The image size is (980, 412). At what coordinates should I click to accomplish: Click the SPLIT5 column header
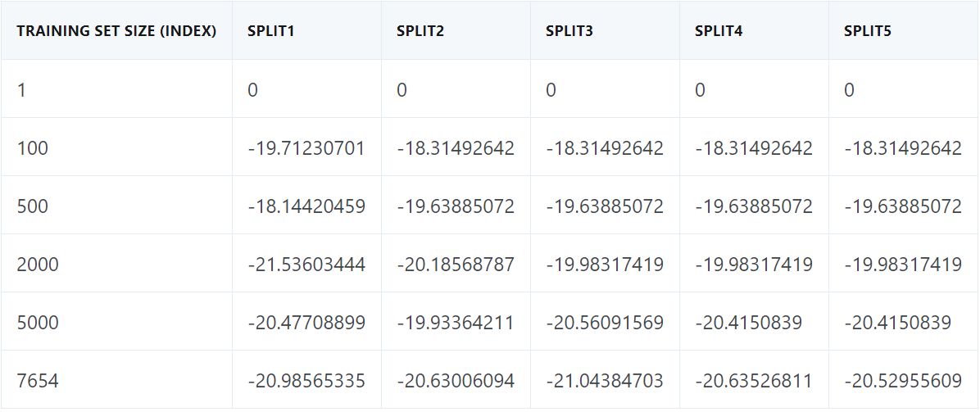pyautogui.click(x=868, y=31)
